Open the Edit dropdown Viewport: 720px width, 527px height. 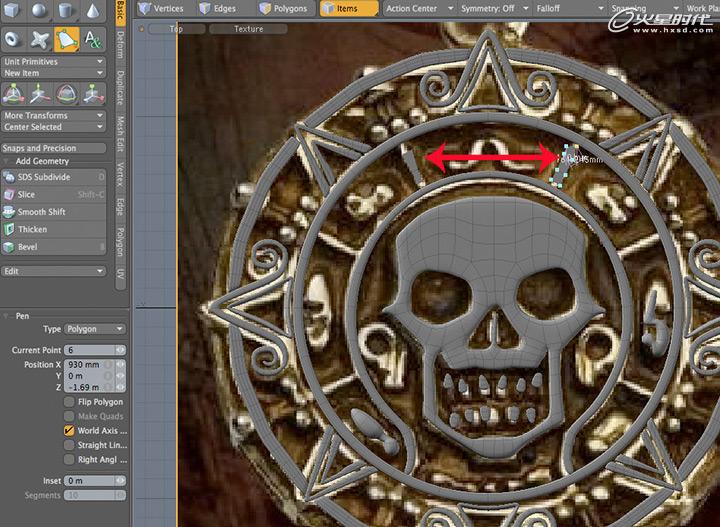click(x=53, y=271)
